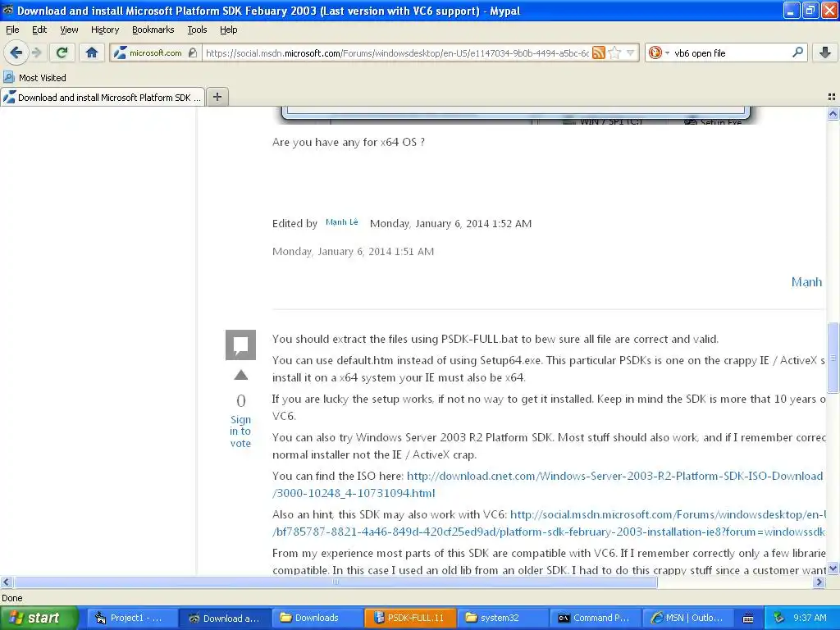Open a new tab with plus button
The width and height of the screenshot is (840, 630).
tap(217, 97)
